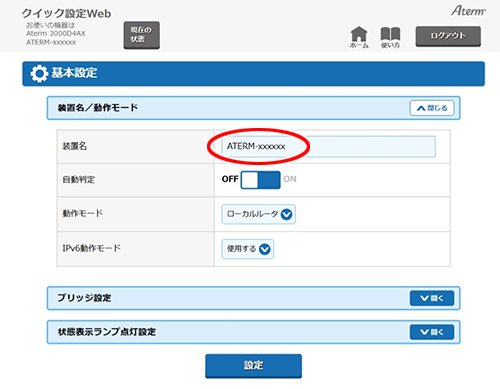Open the 動作モード ローカルルータ dropdown

click(x=258, y=214)
